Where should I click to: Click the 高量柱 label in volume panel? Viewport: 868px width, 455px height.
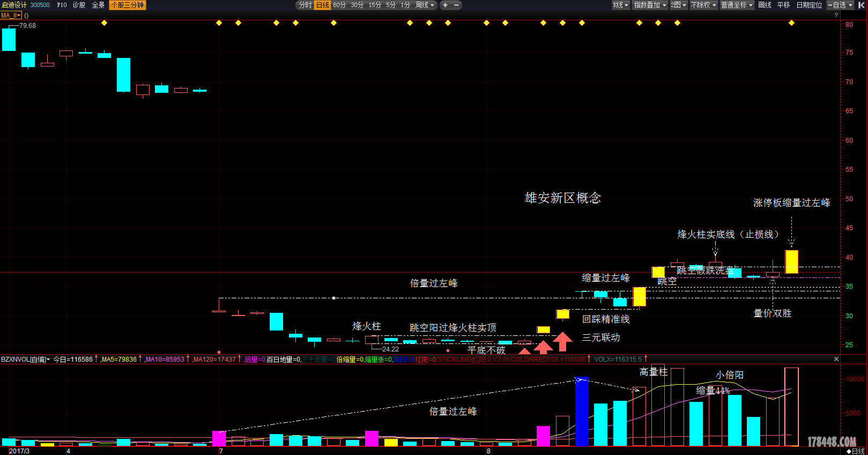pyautogui.click(x=654, y=372)
